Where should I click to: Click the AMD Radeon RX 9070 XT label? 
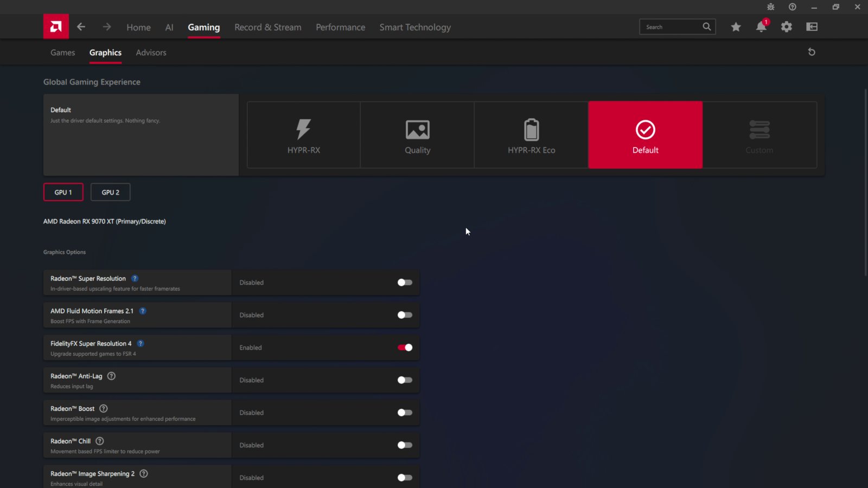pyautogui.click(x=105, y=221)
